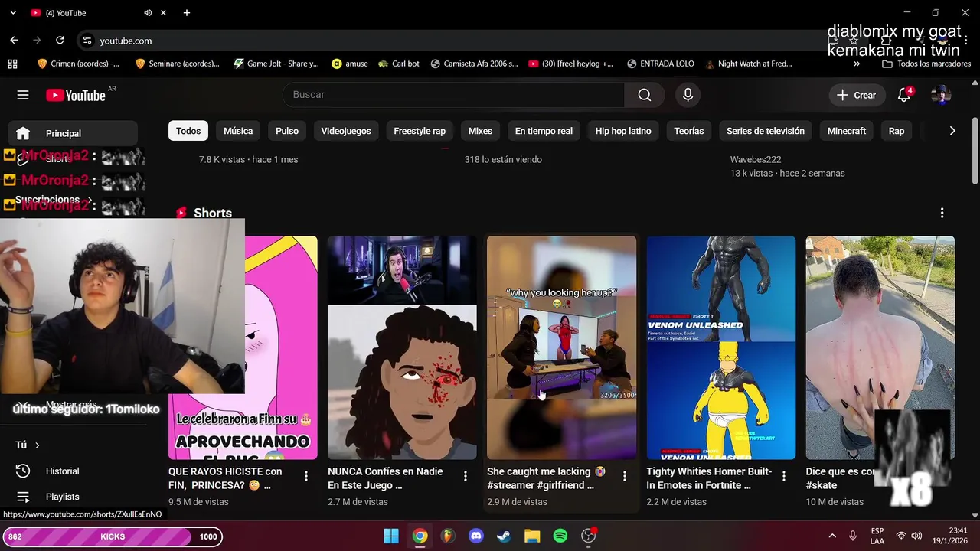This screenshot has height=551, width=980.
Task: Show hidden system tray icons
Action: [832, 536]
